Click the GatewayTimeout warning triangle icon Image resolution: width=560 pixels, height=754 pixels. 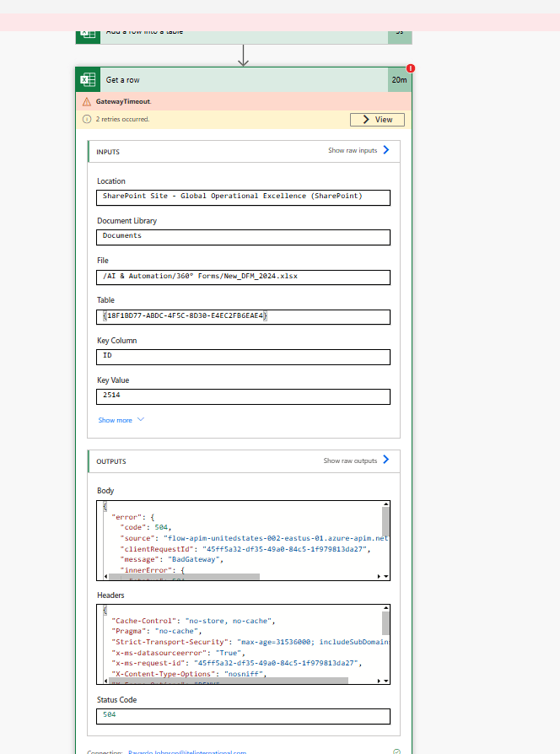pyautogui.click(x=87, y=101)
